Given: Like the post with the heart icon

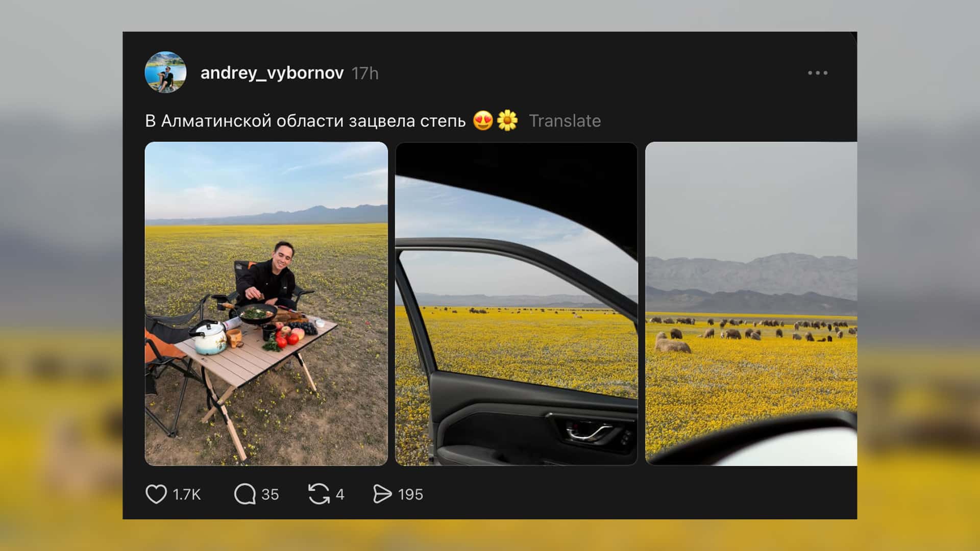Looking at the screenshot, I should 156,494.
